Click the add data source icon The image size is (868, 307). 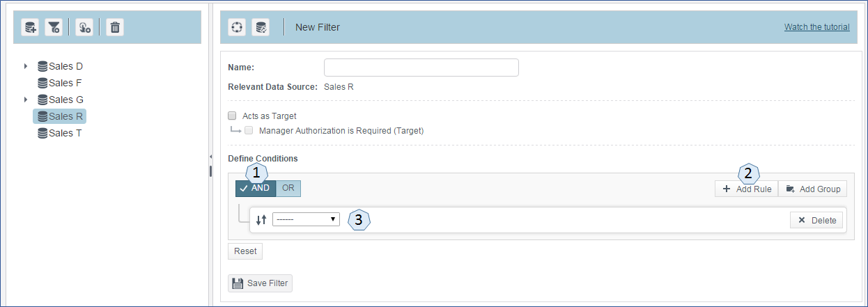(x=30, y=27)
